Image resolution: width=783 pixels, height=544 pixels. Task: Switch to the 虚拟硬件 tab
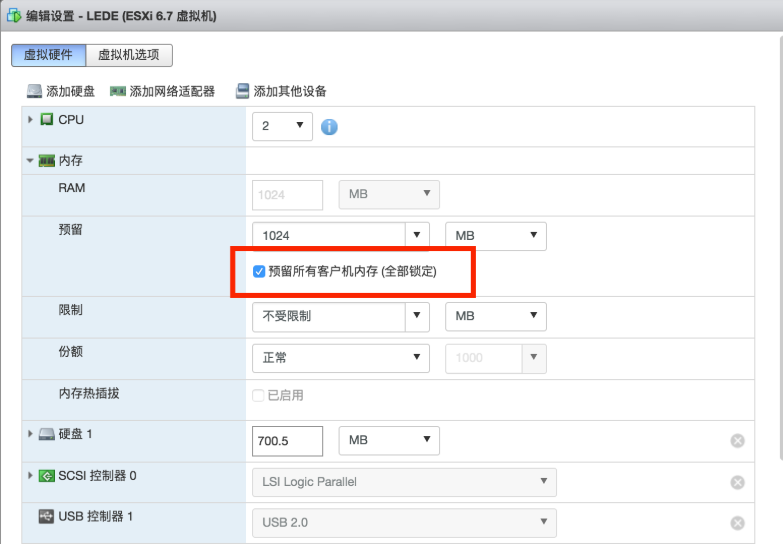[48, 55]
